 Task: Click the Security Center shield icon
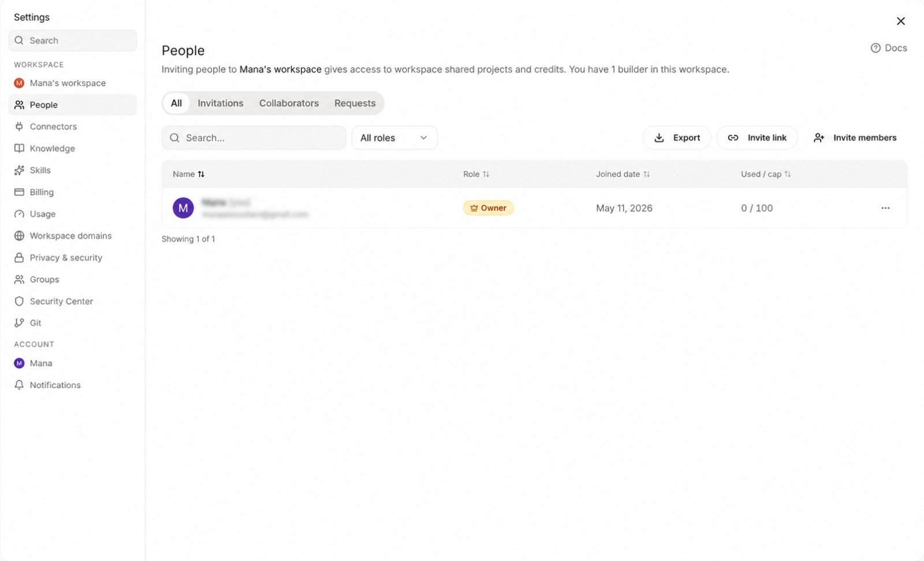[19, 301]
